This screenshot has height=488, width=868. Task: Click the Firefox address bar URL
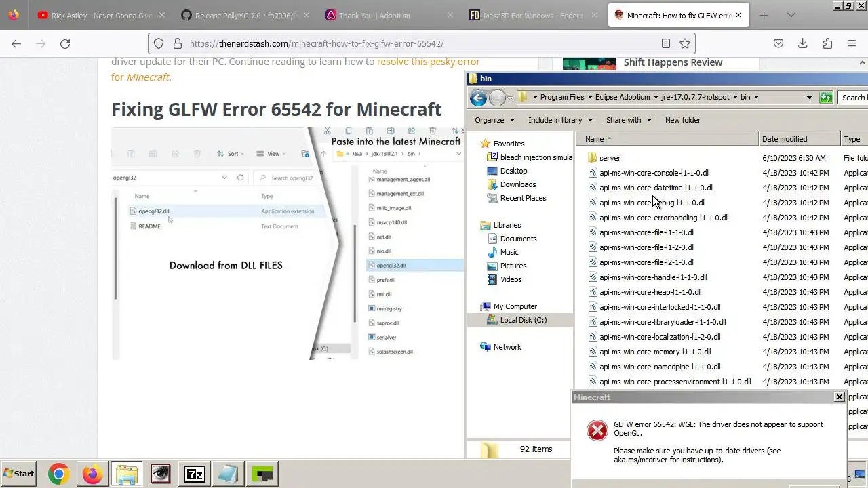pyautogui.click(x=317, y=43)
